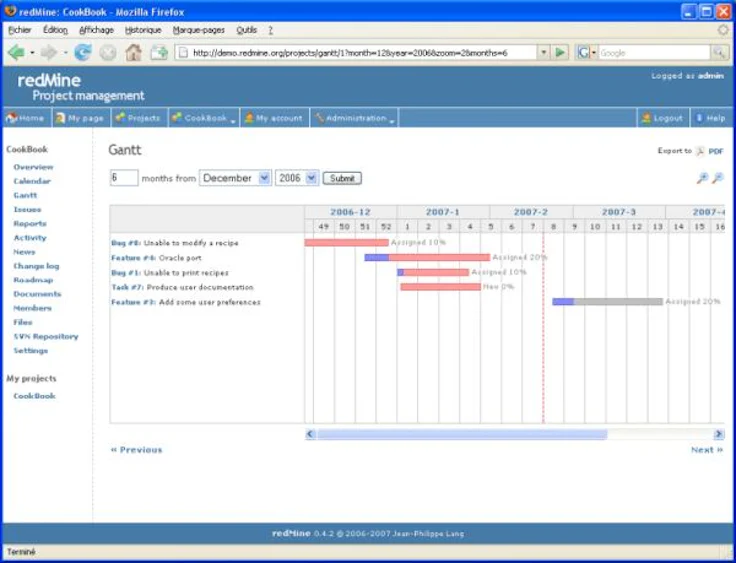
Task: Click the Bug #8 red Gantt bar
Action: pos(346,243)
